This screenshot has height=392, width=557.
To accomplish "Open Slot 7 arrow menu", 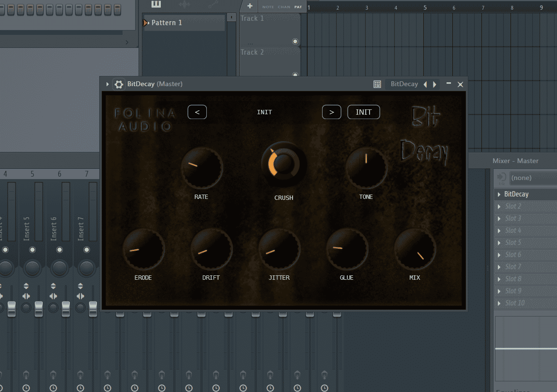I will (499, 267).
